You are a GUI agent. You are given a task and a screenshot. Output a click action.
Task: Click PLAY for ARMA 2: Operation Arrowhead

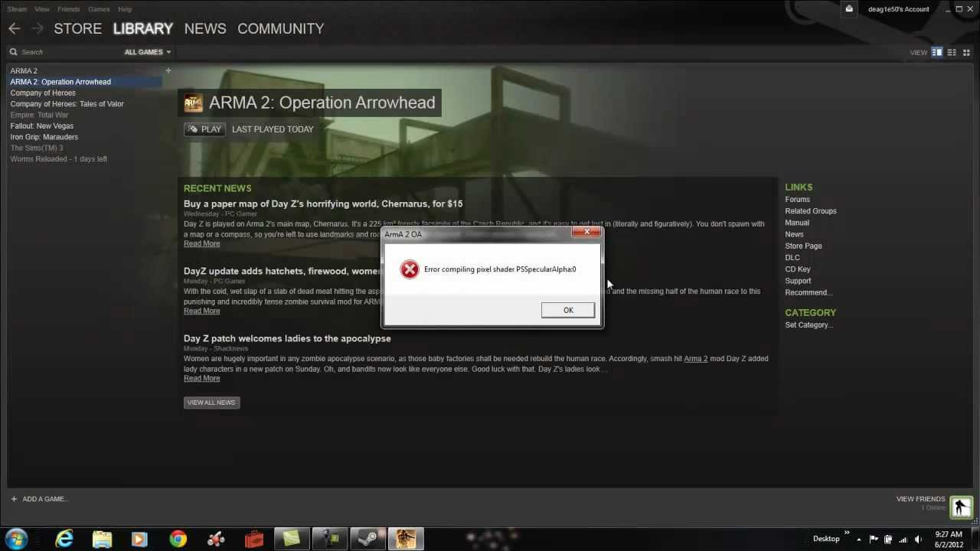(204, 129)
